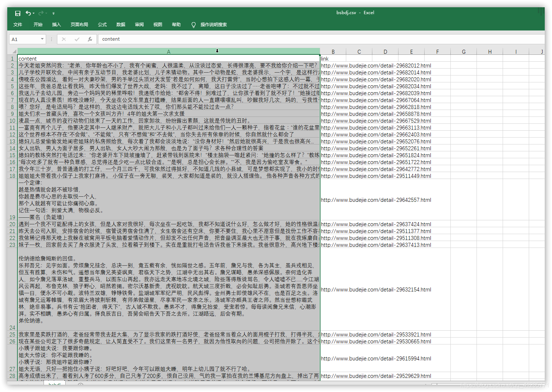This screenshot has width=552, height=392.
Task: Click link cell ending 29667064.html
Action: coord(376,100)
